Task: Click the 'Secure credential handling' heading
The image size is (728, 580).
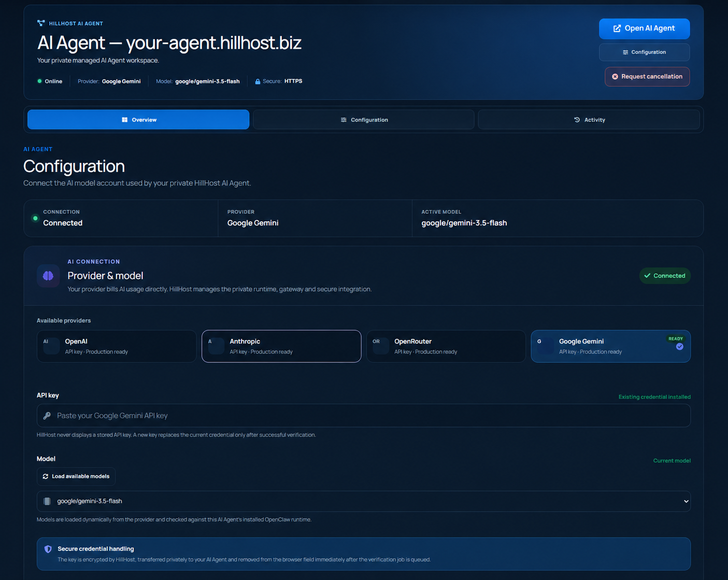Action: (96, 549)
